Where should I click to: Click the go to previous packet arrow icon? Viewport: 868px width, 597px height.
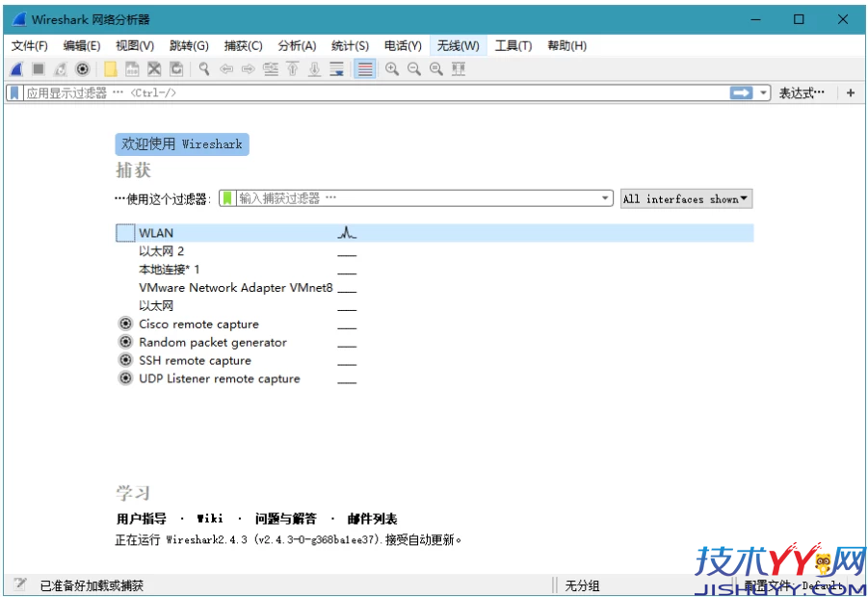[228, 68]
